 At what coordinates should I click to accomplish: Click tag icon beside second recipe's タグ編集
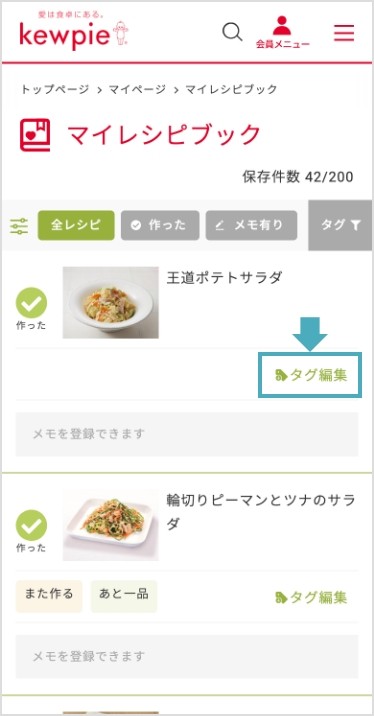coord(281,597)
